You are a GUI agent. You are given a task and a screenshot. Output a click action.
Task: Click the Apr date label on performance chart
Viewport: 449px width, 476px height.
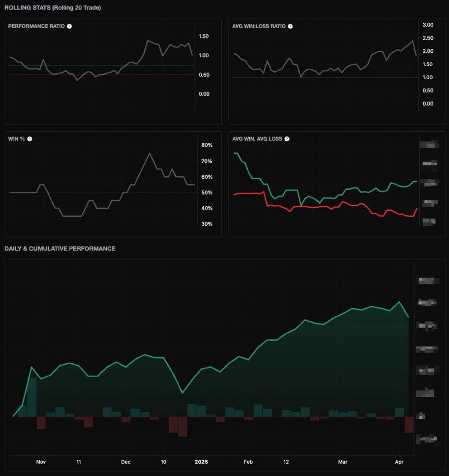399,462
